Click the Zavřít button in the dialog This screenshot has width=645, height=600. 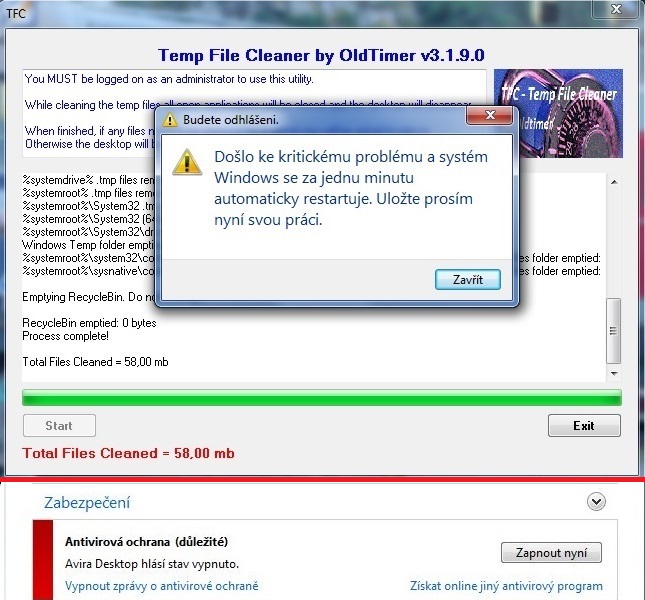pos(468,280)
